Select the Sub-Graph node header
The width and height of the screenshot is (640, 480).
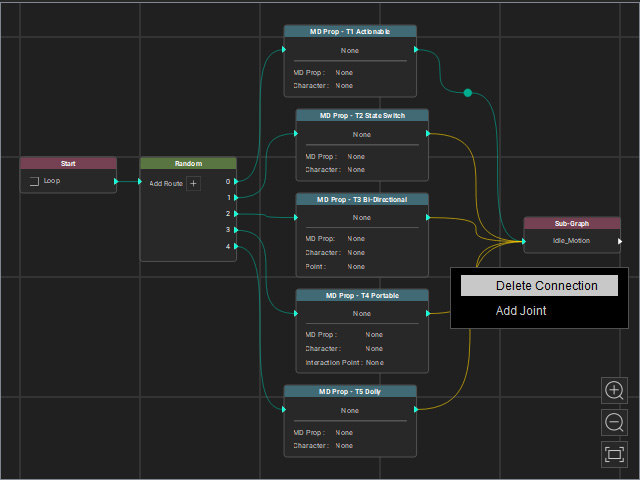click(x=572, y=224)
